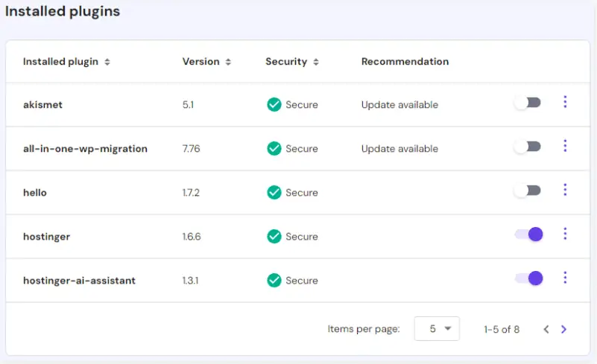
Task: Open the Items per page dropdown
Action: (437, 328)
